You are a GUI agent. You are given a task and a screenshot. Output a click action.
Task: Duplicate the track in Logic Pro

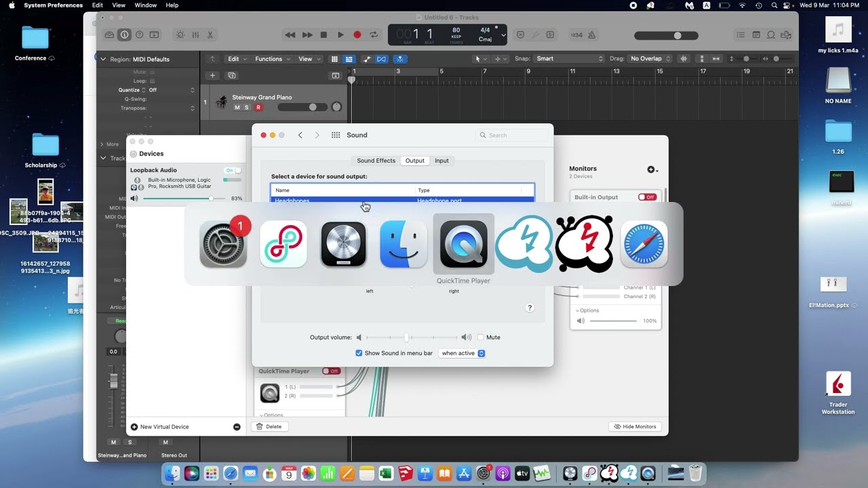[232, 75]
